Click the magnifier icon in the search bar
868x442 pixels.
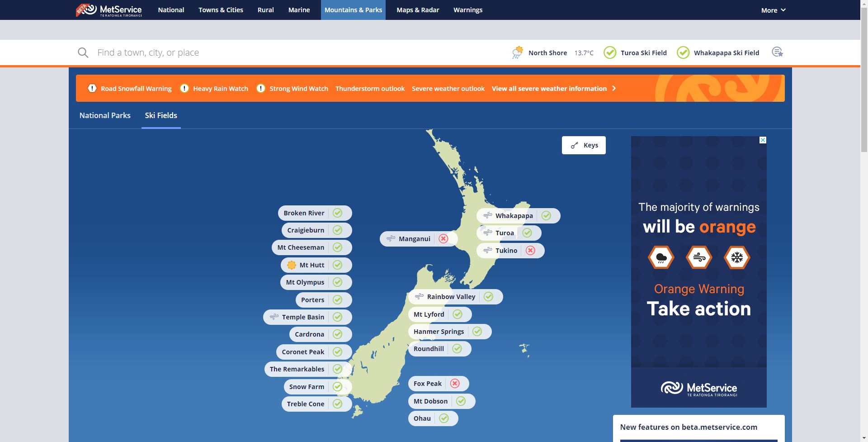(83, 52)
